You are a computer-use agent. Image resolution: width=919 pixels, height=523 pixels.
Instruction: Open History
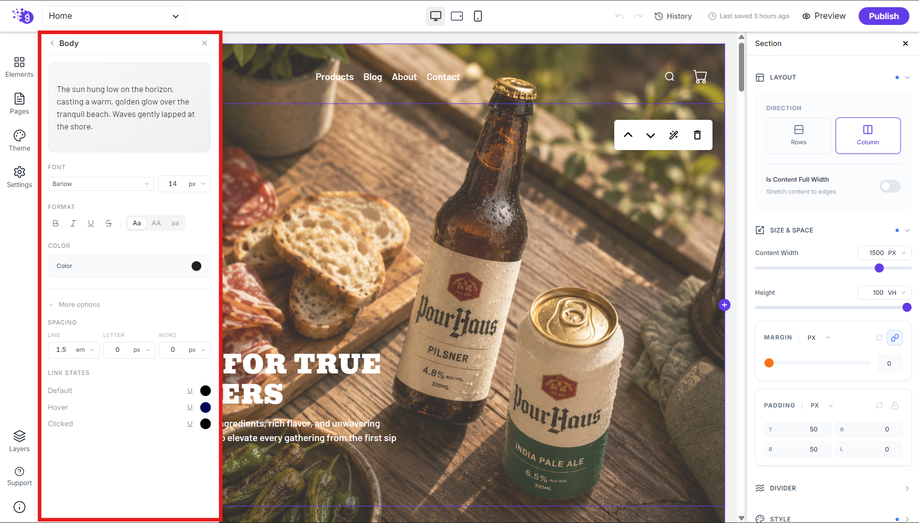[673, 16]
